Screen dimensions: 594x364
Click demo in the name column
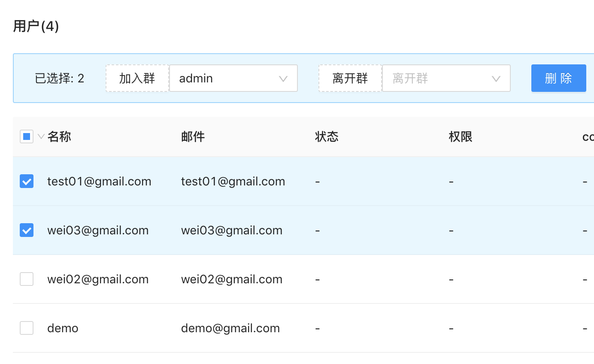pyautogui.click(x=63, y=328)
